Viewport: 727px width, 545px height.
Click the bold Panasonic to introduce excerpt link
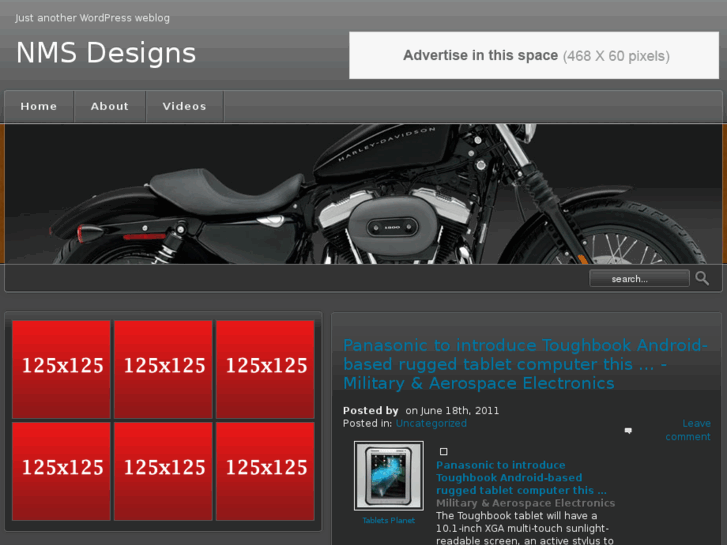(x=521, y=478)
